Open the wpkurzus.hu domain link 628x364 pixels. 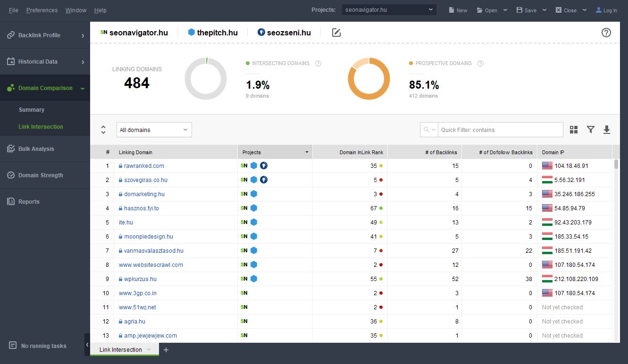click(x=140, y=279)
